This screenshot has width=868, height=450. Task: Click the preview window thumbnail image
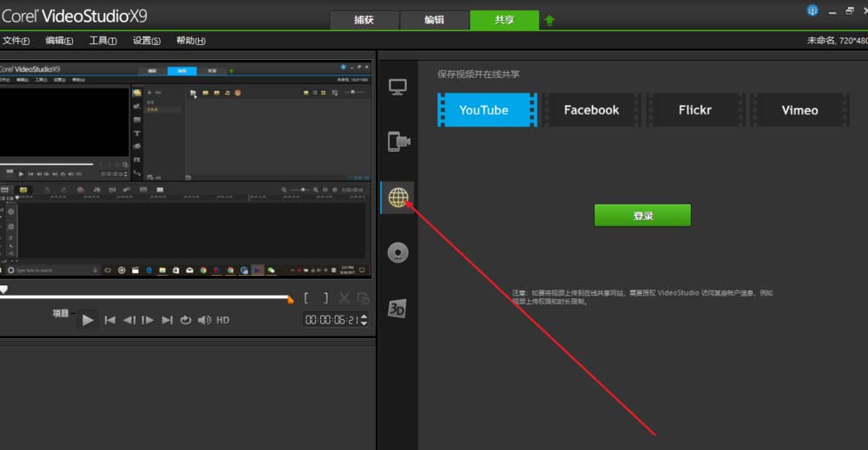(185, 168)
